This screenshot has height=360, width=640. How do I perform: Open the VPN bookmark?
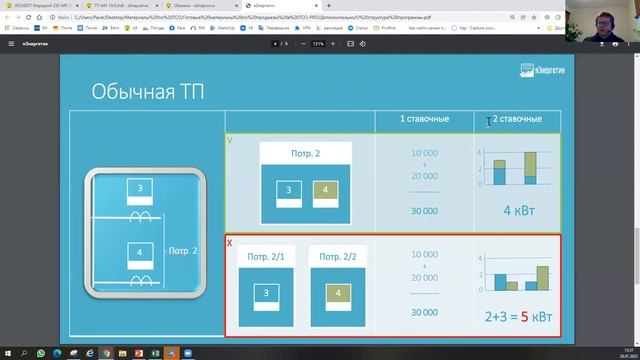(302, 28)
